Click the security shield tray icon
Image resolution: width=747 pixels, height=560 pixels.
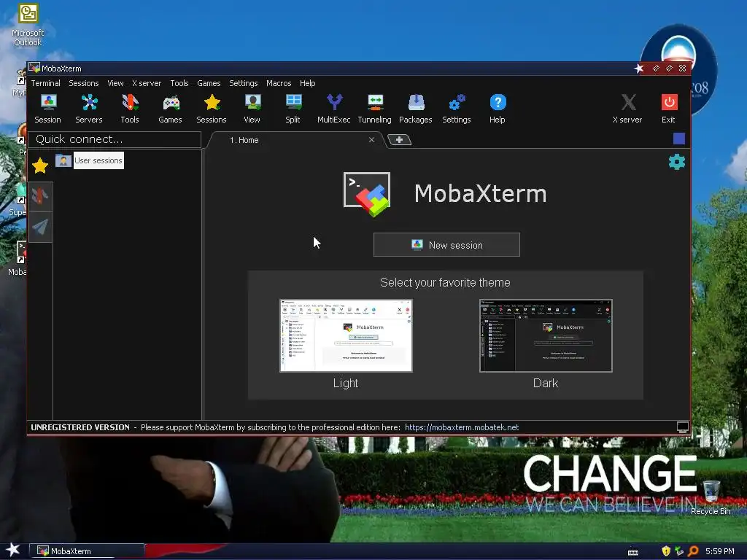pos(666,551)
